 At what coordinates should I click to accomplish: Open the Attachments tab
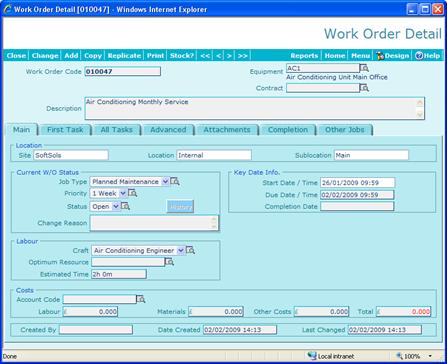(227, 130)
